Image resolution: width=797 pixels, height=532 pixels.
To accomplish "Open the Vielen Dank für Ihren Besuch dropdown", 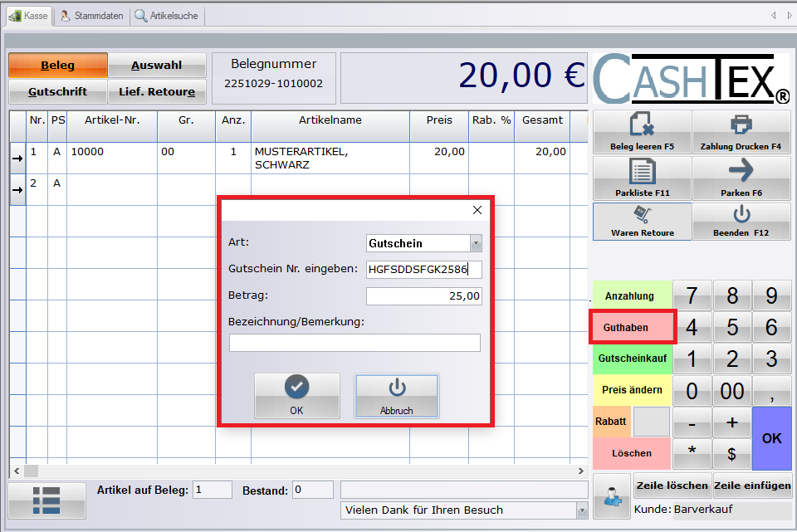I will point(581,510).
